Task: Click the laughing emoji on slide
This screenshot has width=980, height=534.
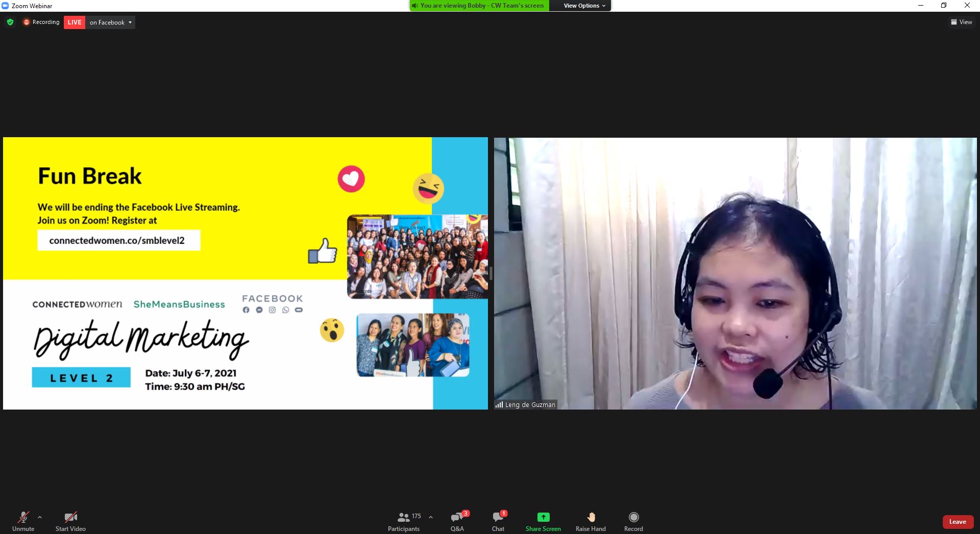Action: point(428,188)
